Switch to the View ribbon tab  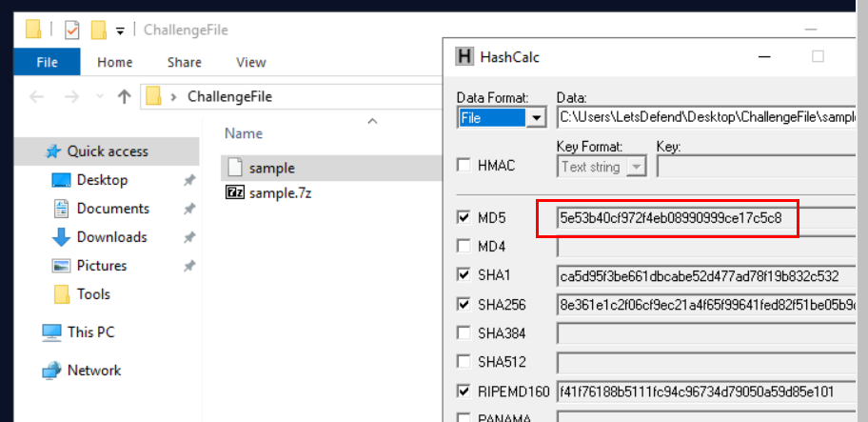coord(250,62)
